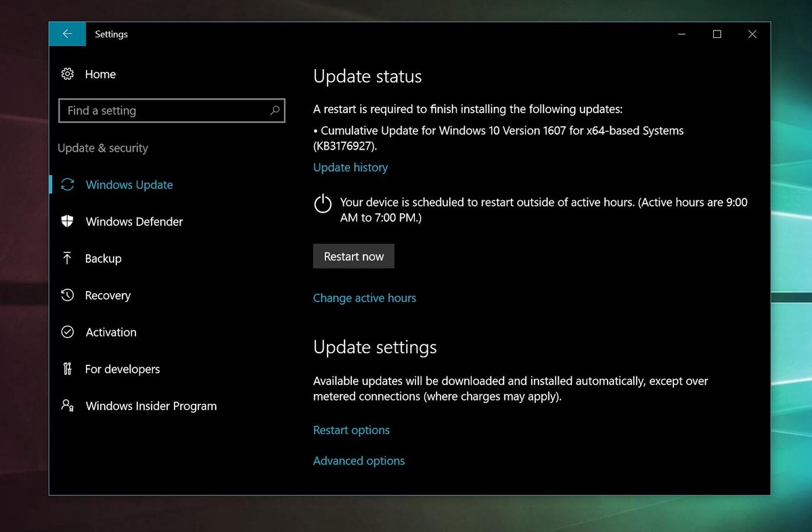Viewport: 812px width, 532px height.
Task: Select Activation in the sidebar
Action: [x=111, y=332]
